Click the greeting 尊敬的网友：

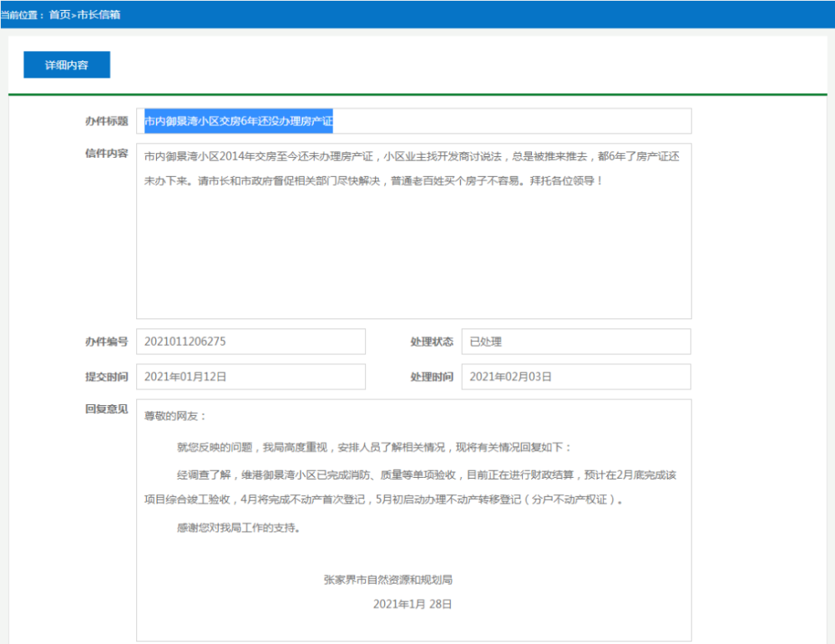[x=175, y=415]
